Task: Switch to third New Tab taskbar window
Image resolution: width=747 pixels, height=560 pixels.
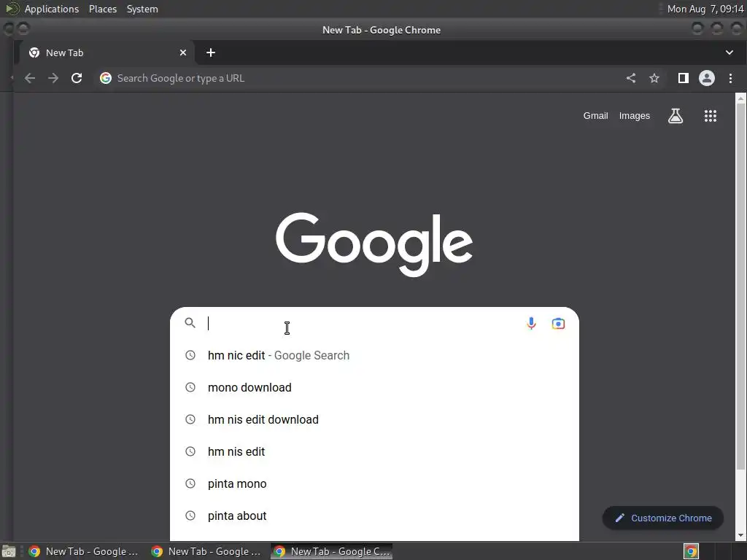Action: [x=332, y=551]
